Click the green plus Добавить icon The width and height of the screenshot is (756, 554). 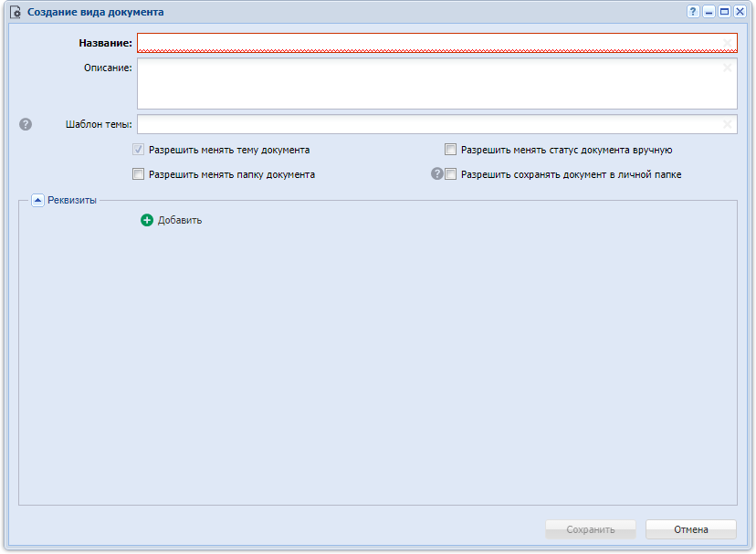click(147, 220)
